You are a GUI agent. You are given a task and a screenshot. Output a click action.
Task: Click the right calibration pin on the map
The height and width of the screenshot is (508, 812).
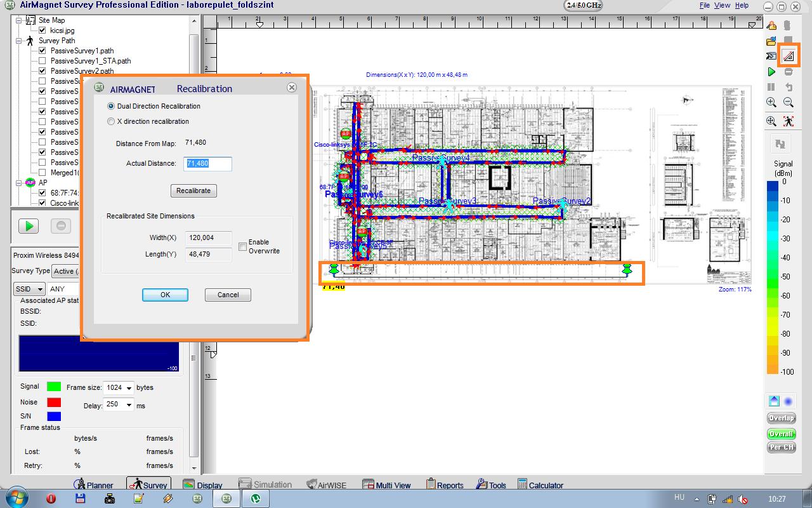[x=627, y=270]
